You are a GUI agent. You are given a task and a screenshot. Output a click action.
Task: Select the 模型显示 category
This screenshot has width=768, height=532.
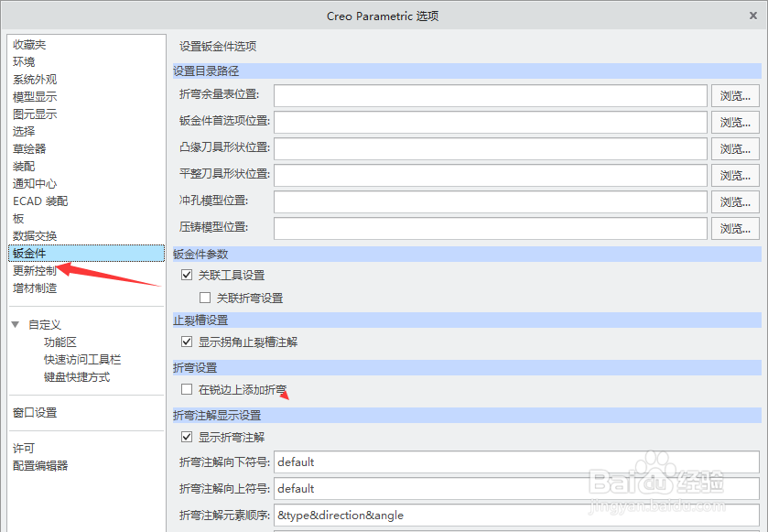(35, 96)
